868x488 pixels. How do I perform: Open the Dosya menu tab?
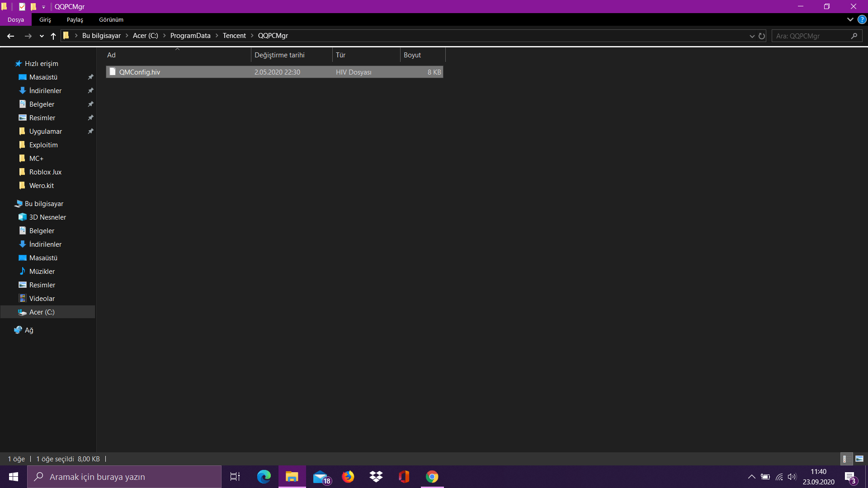click(x=16, y=19)
